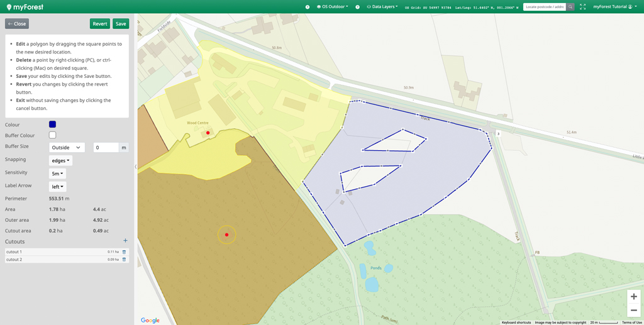Click the Save button

click(x=121, y=24)
